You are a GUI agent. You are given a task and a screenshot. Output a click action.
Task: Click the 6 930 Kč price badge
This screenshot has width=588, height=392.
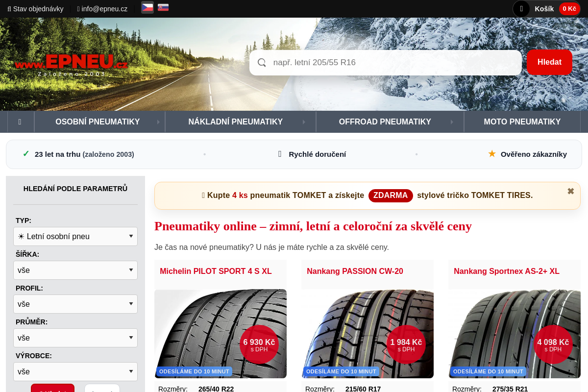[259, 344]
